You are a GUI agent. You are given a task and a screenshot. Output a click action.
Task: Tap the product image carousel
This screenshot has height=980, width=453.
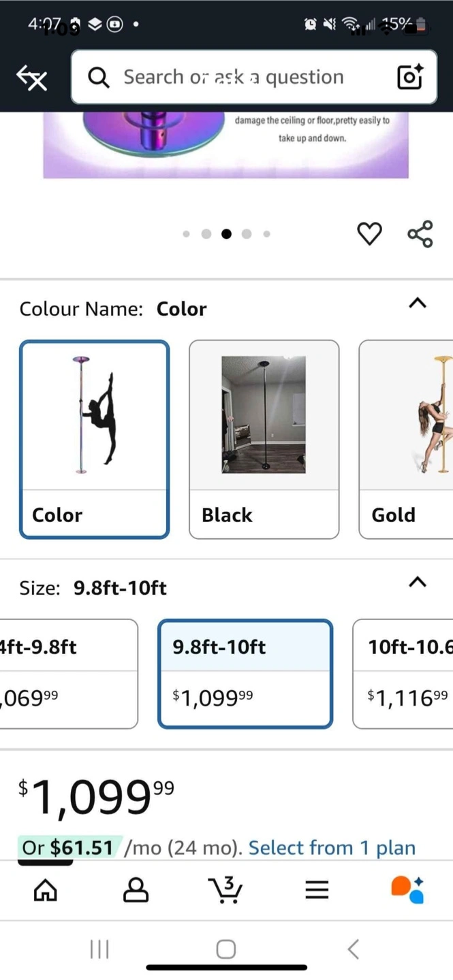[x=225, y=146]
